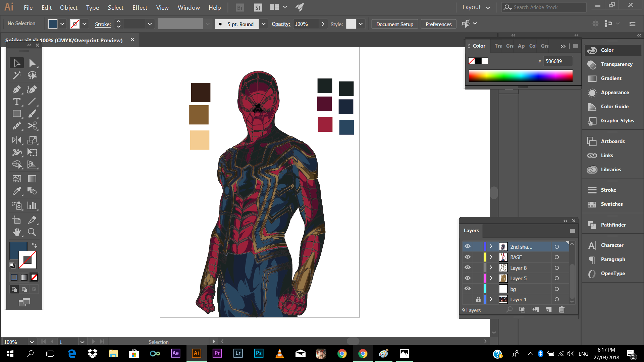Click the Preferences button
The width and height of the screenshot is (644, 362).
click(x=438, y=24)
